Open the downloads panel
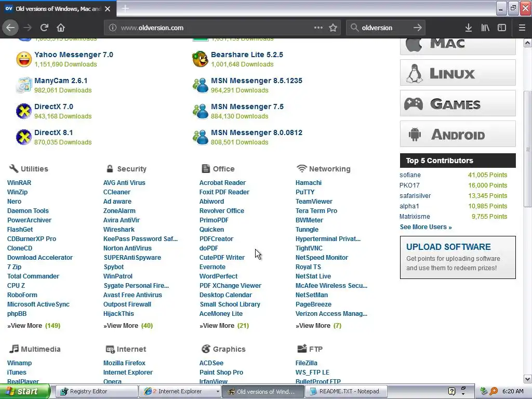The height and width of the screenshot is (399, 532). pos(469,28)
